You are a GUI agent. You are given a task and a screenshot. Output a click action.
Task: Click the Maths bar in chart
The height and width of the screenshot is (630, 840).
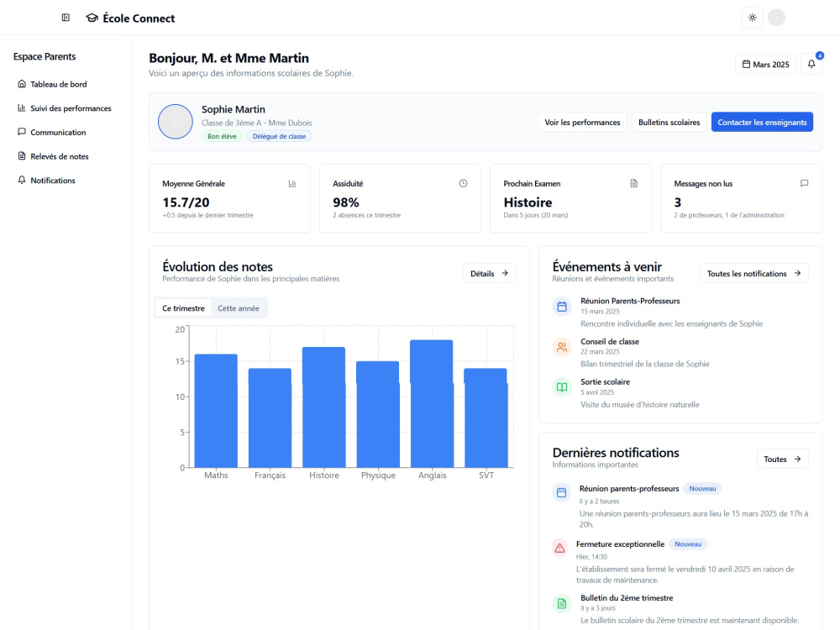click(216, 411)
